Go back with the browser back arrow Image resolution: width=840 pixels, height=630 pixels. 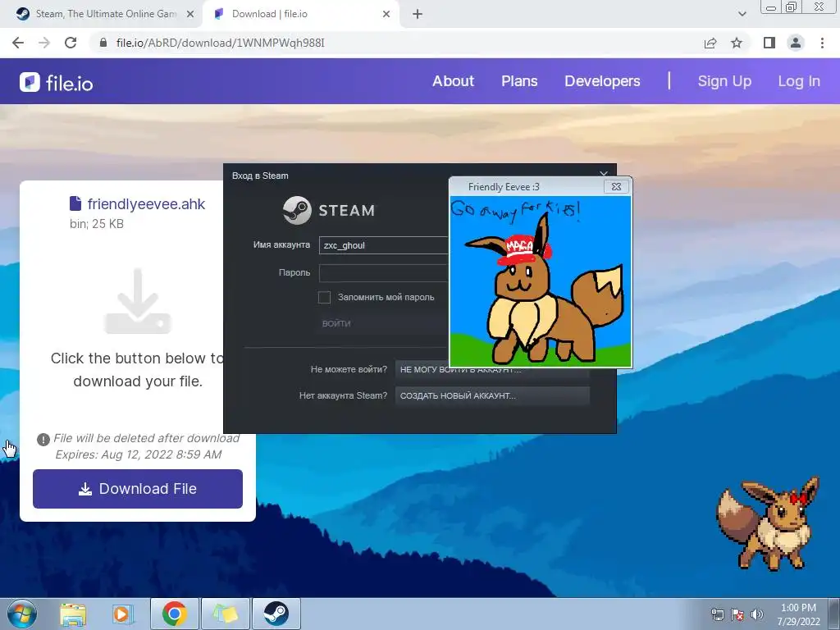click(x=18, y=43)
